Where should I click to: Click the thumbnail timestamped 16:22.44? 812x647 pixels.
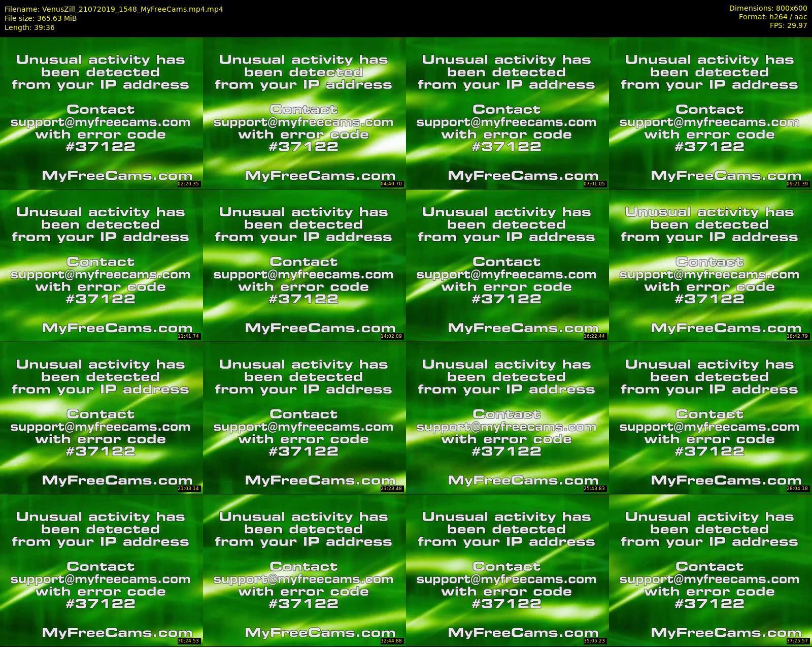pyautogui.click(x=507, y=265)
